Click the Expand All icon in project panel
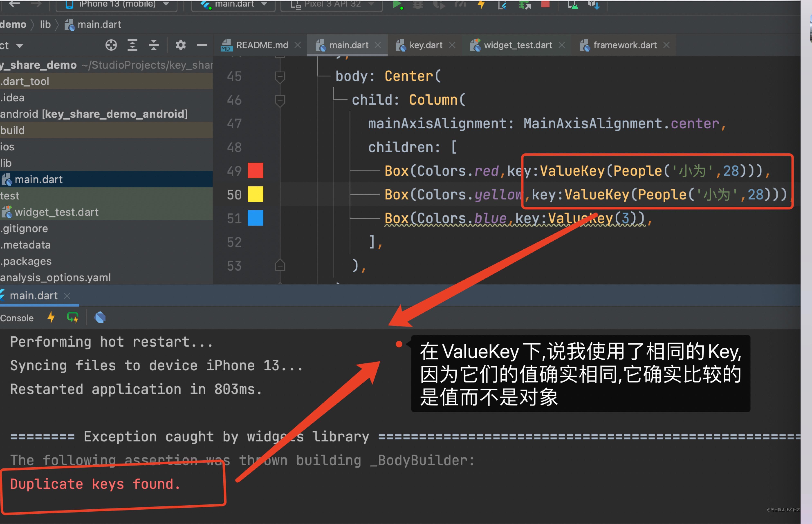Screen dimensions: 812x524 click(x=132, y=45)
